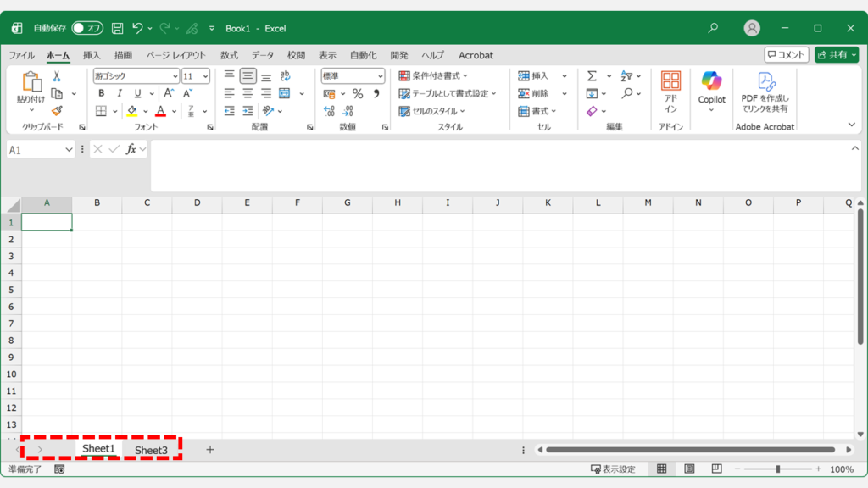The width and height of the screenshot is (868, 488).
Task: Toggle Italic formatting
Action: point(119,94)
